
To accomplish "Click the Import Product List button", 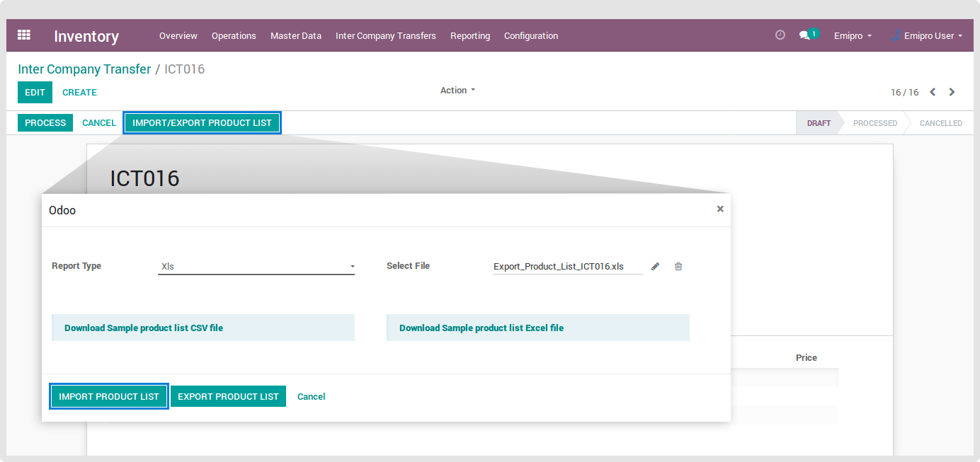I will point(109,396).
